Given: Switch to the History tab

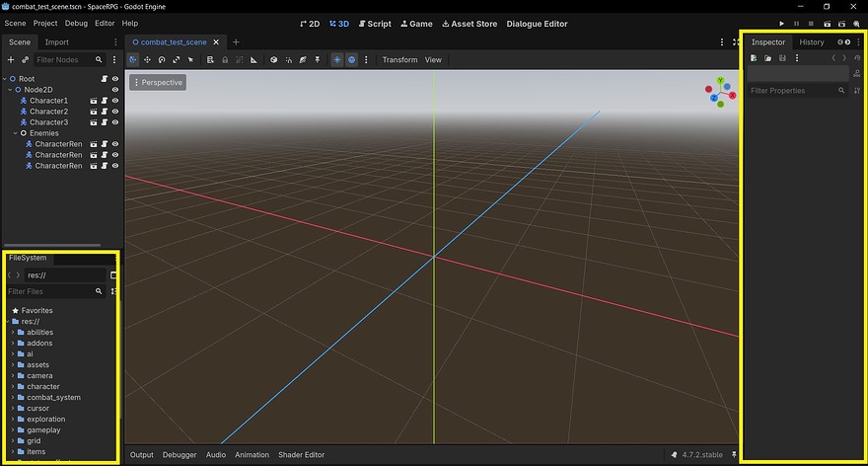Looking at the screenshot, I should (x=812, y=42).
